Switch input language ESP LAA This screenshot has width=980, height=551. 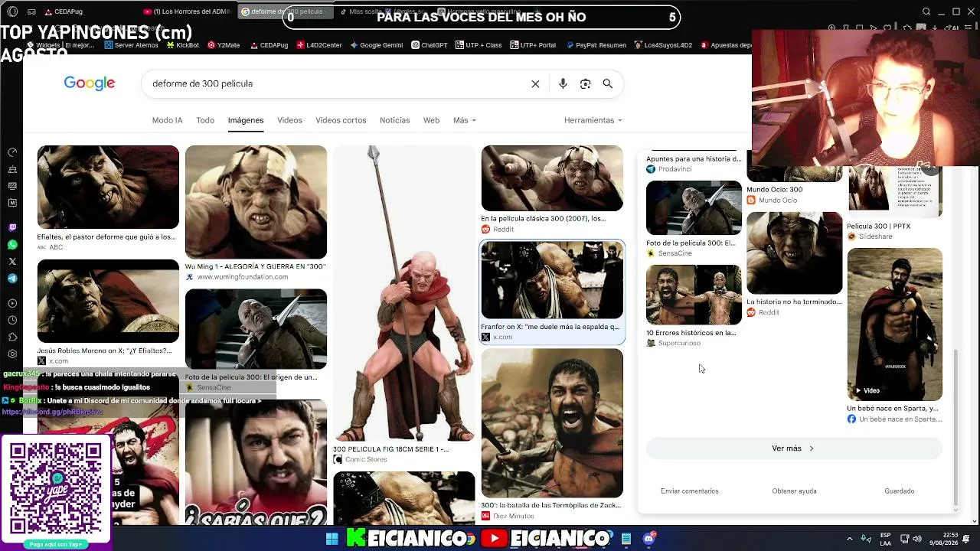pyautogui.click(x=886, y=539)
